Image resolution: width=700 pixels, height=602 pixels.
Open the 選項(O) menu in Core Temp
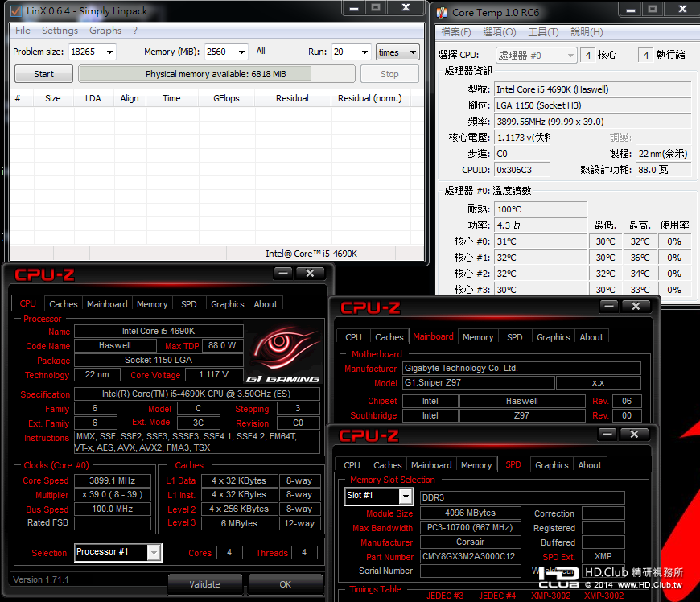pos(500,32)
